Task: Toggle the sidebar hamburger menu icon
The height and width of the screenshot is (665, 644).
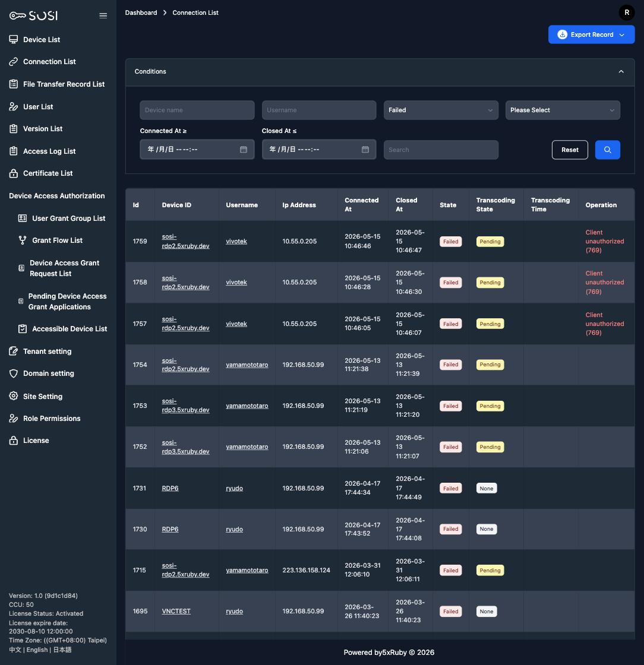Action: click(x=103, y=15)
